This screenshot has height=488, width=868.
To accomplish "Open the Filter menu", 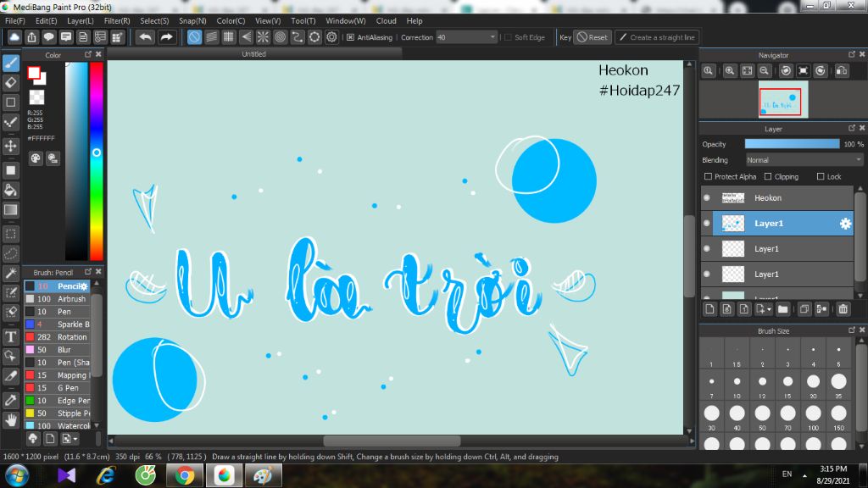I will (x=117, y=21).
